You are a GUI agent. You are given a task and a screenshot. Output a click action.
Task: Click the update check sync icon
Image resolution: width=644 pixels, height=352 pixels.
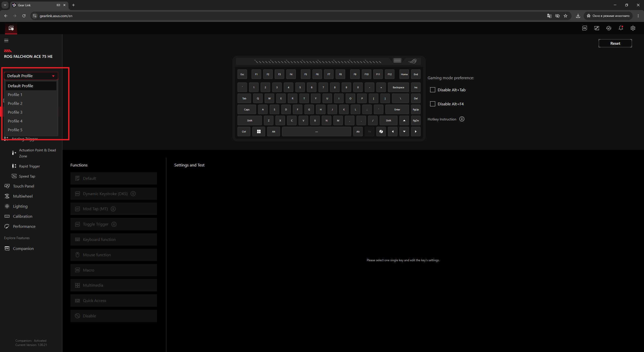[x=609, y=28]
